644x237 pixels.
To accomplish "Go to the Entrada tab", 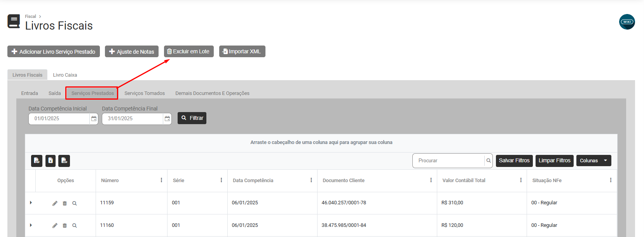I will pyautogui.click(x=30, y=93).
